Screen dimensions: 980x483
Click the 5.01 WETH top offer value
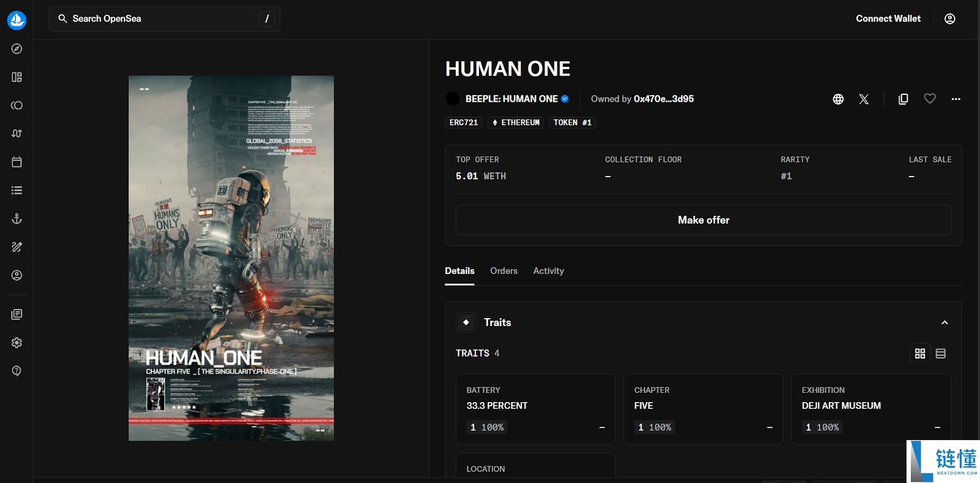(481, 177)
